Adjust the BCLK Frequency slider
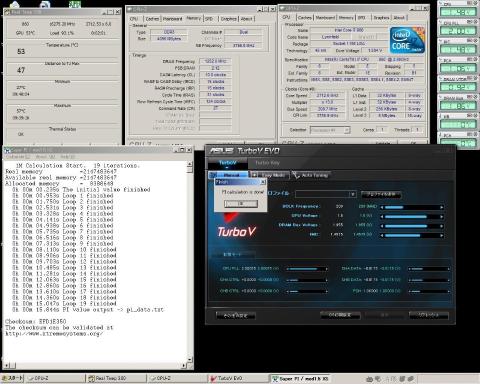 (x=413, y=207)
